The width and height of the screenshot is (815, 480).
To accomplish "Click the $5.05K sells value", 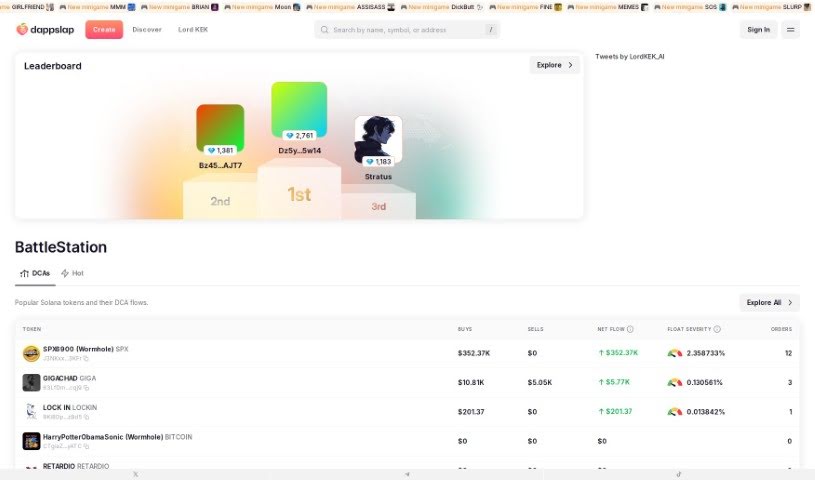I will (x=540, y=382).
